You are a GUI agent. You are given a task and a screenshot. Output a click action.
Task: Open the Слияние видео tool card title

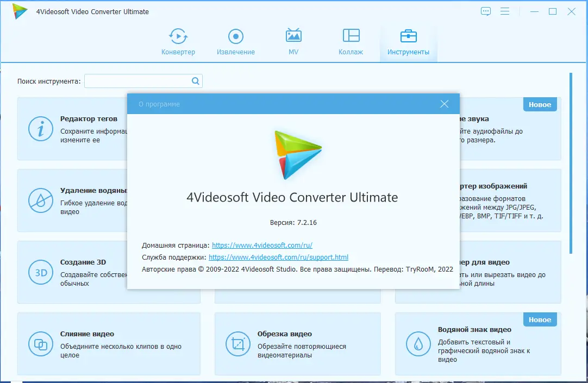coord(87,334)
